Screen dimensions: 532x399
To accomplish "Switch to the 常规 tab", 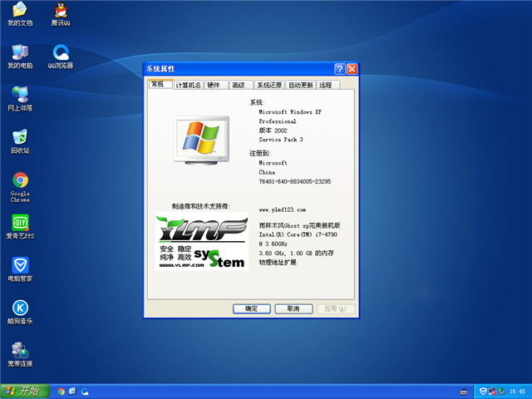I will 160,84.
